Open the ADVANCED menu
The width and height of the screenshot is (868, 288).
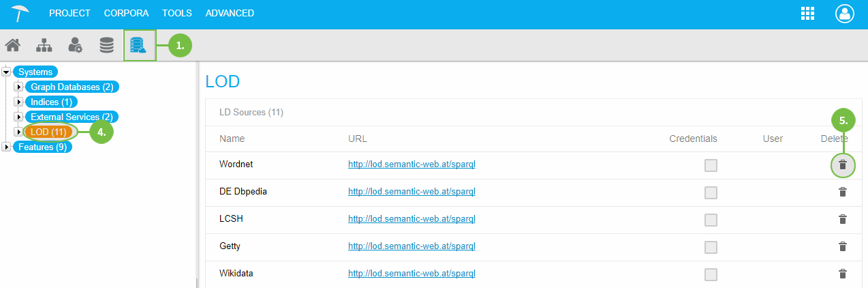pyautogui.click(x=230, y=13)
